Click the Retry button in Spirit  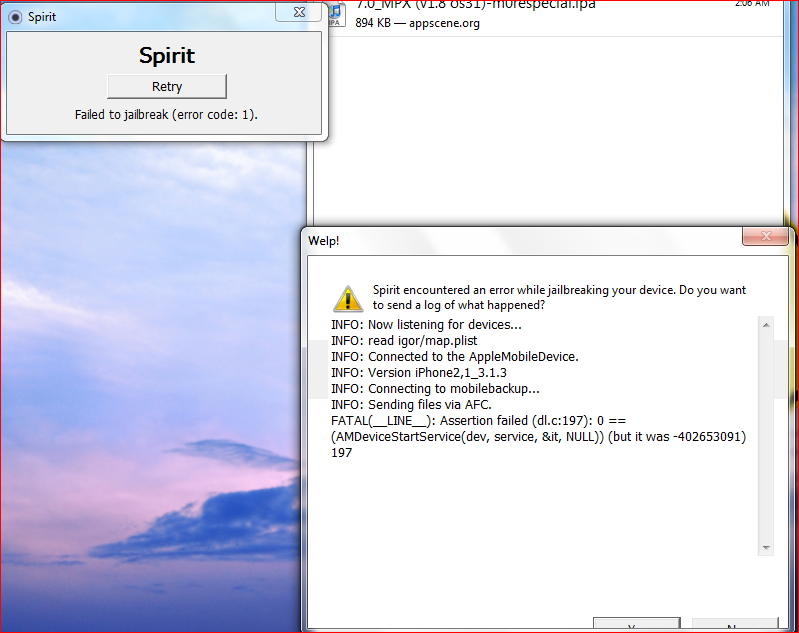[167, 87]
